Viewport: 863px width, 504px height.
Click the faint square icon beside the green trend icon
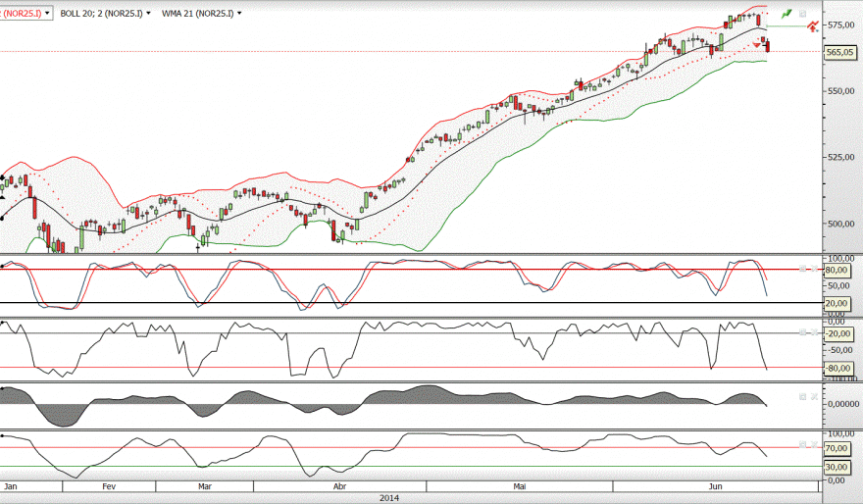point(802,14)
